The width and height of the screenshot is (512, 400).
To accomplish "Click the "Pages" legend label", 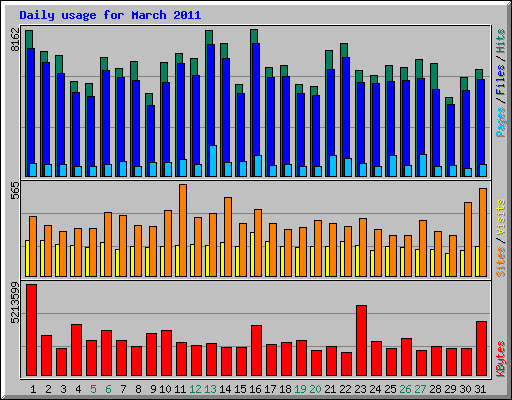I will [x=500, y=122].
